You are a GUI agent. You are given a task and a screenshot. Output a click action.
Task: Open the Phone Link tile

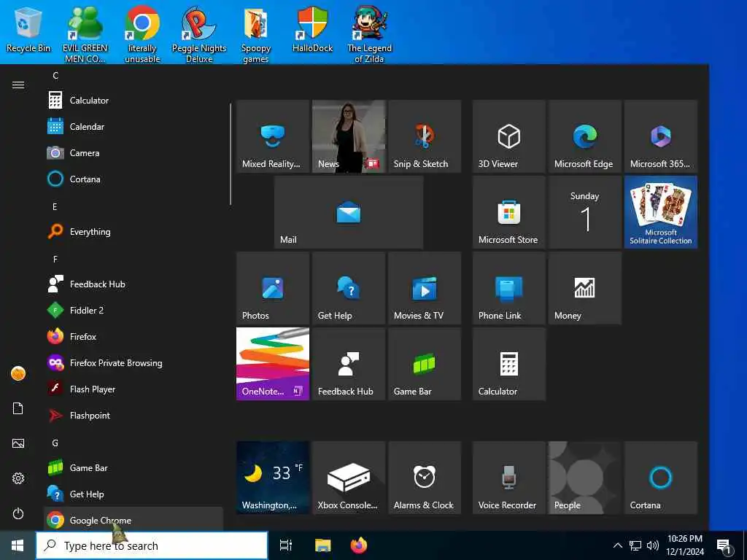[x=508, y=288]
